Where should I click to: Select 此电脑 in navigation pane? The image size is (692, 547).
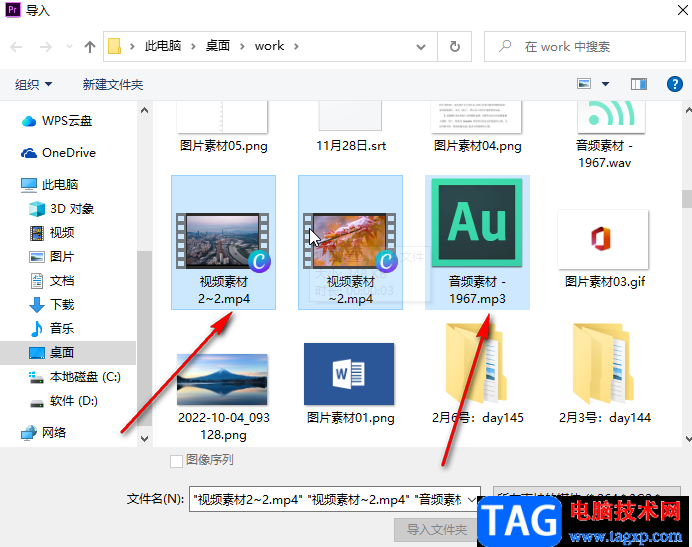point(49,185)
